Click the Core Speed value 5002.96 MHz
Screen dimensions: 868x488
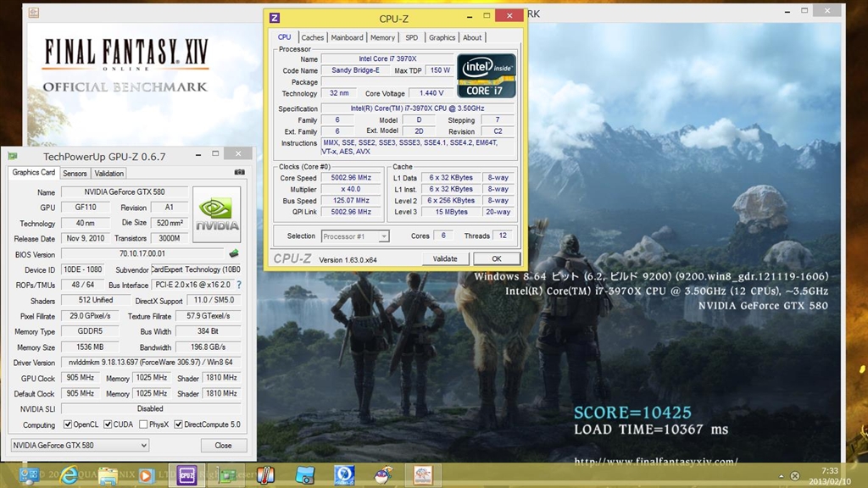tap(351, 178)
